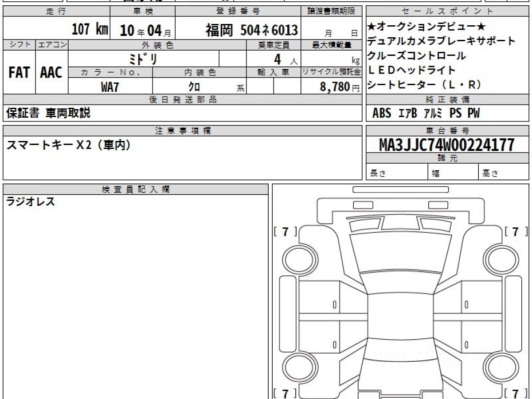Click the 高さ dimension label

coord(490,174)
